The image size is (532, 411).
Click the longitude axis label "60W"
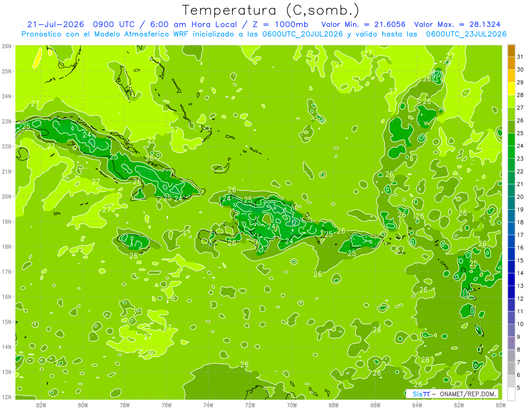501,404
